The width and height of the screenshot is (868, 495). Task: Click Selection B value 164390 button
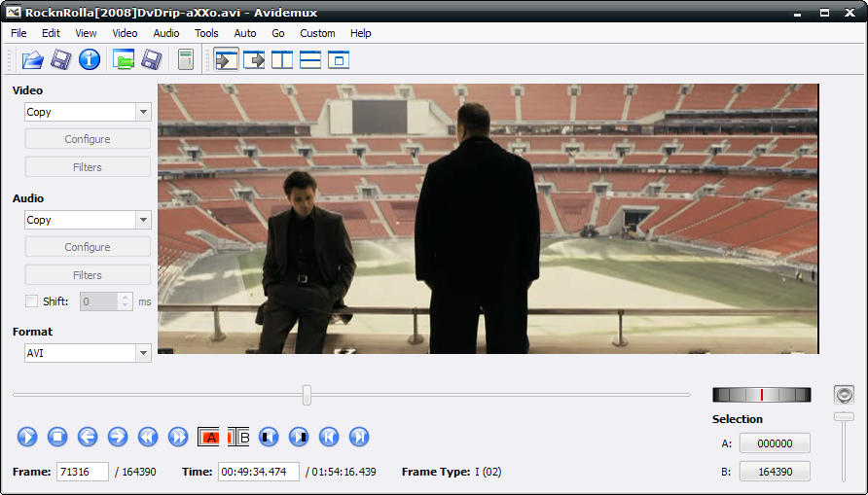click(x=775, y=472)
